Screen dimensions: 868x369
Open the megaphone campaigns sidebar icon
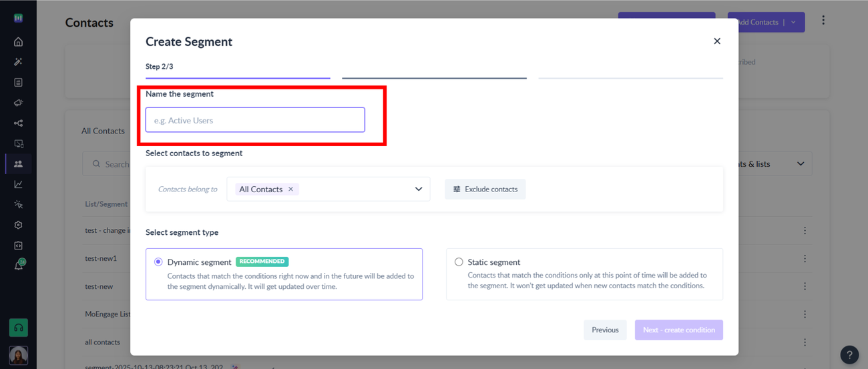point(18,103)
